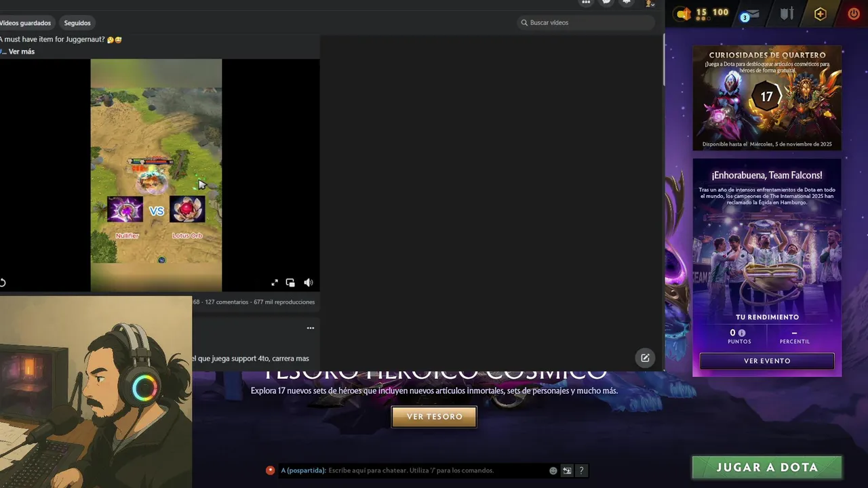Click the red chat channel indicator circle
This screenshot has height=488, width=868.
[x=271, y=470]
